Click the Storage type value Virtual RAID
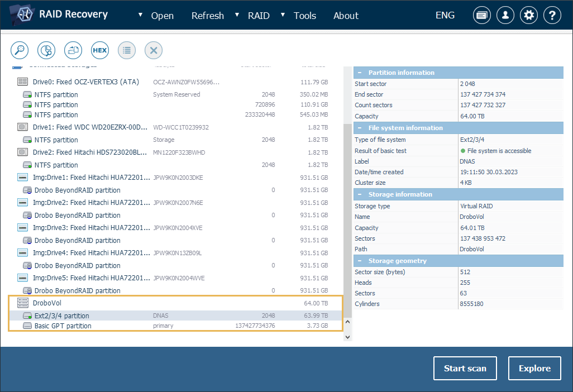The image size is (573, 392). click(x=476, y=206)
